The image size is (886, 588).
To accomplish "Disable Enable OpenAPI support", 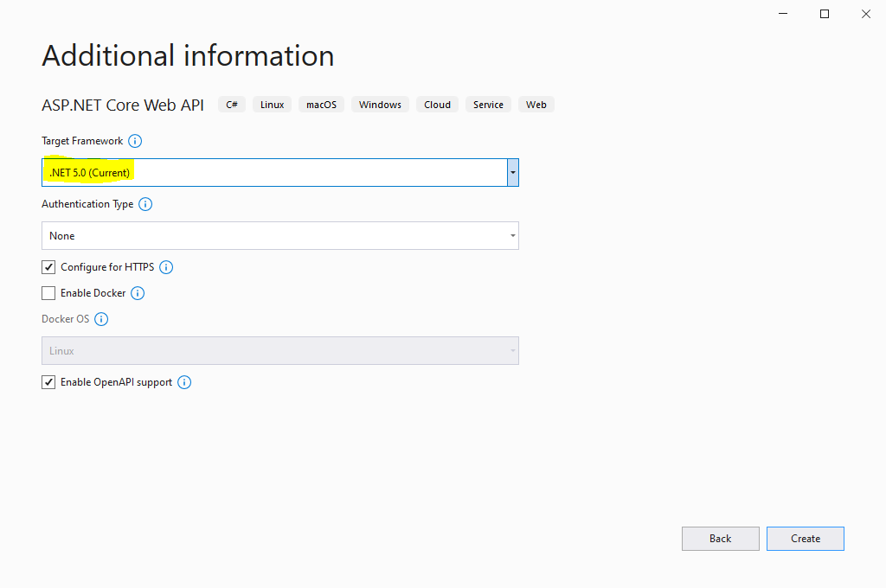I will click(48, 381).
